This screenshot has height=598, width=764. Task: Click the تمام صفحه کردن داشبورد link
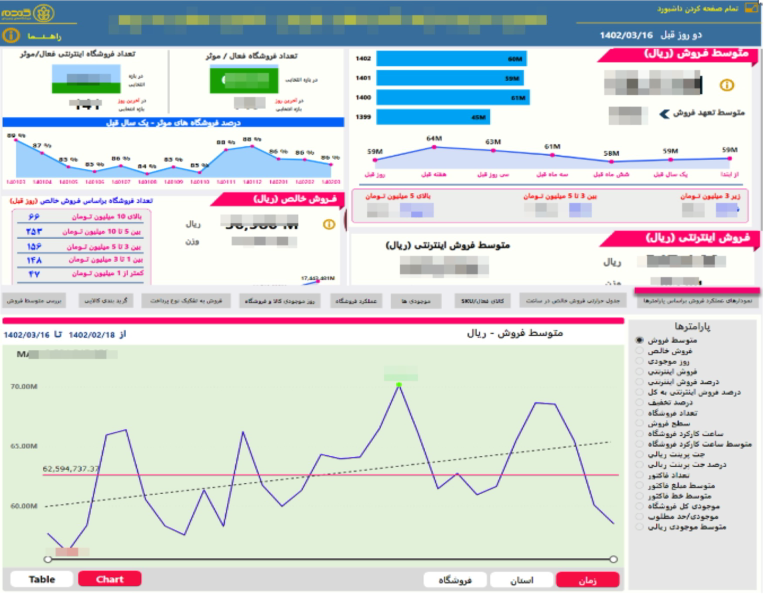697,8
